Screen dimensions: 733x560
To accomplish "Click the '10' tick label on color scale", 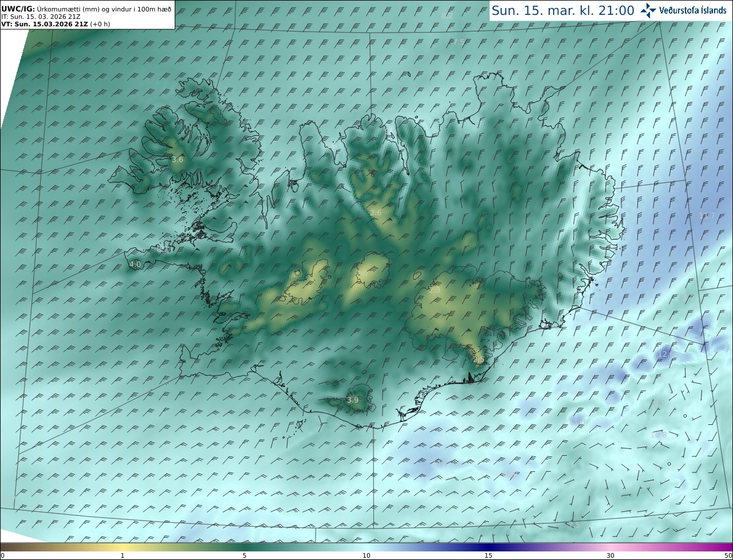I will [366, 555].
